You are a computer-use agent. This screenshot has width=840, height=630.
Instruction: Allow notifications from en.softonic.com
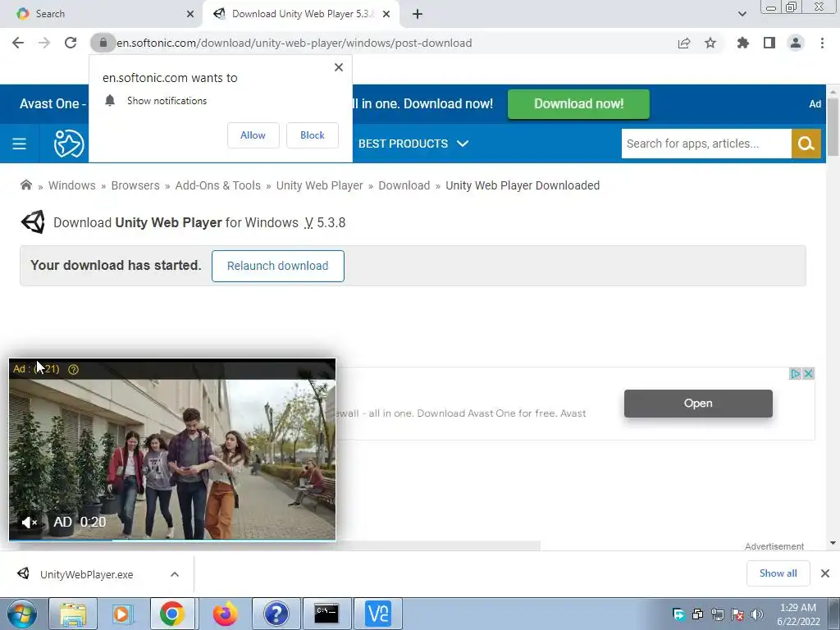[x=253, y=135]
